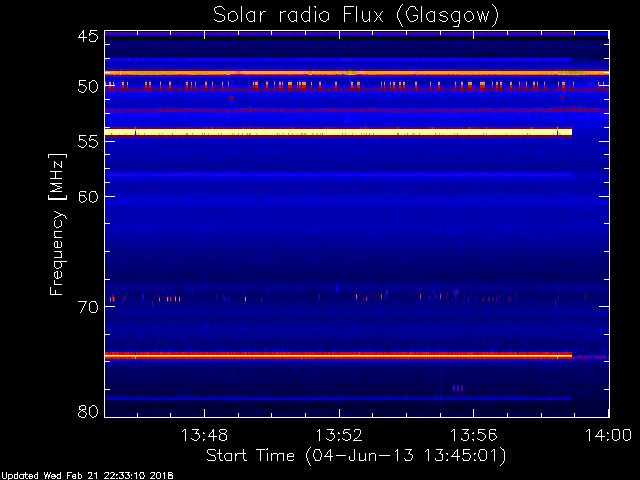Click the 80 frequency tick label
Image resolution: width=640 pixels, height=480 pixels.
(88, 411)
